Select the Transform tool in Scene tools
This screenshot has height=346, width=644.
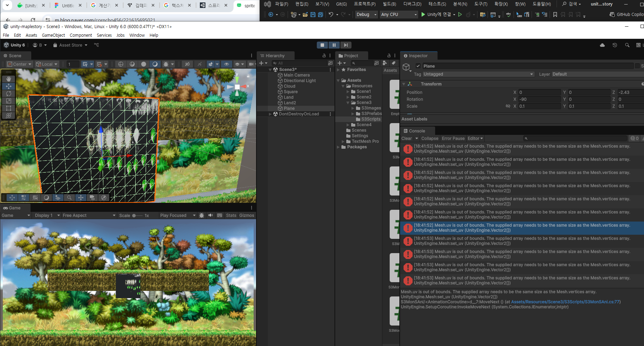9,115
